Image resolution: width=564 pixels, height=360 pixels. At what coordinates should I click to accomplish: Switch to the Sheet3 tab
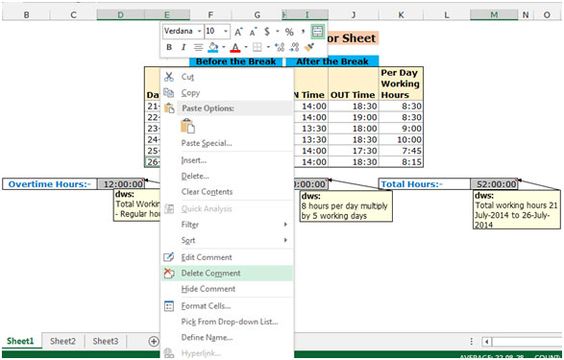click(105, 341)
